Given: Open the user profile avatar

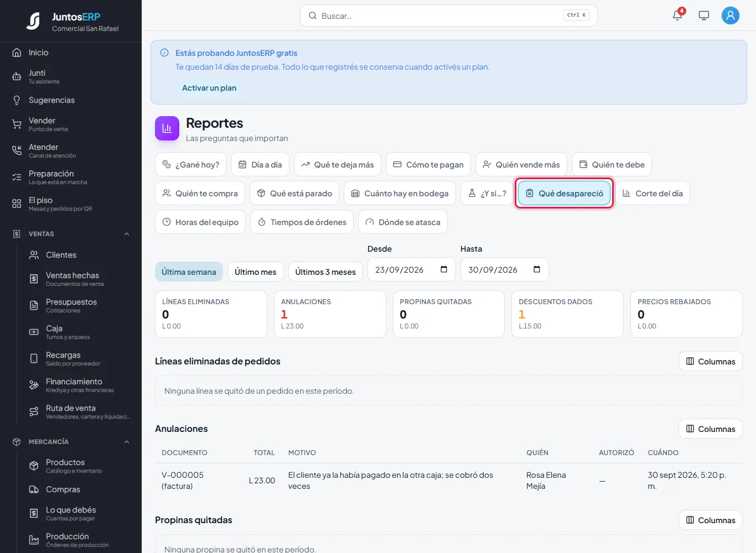Looking at the screenshot, I should coord(731,15).
